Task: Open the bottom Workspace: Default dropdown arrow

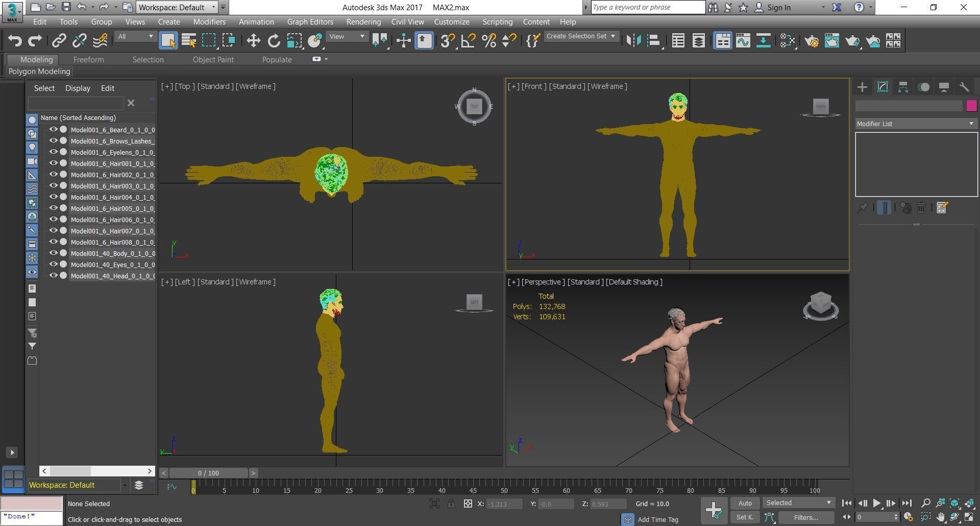Action: point(125,486)
